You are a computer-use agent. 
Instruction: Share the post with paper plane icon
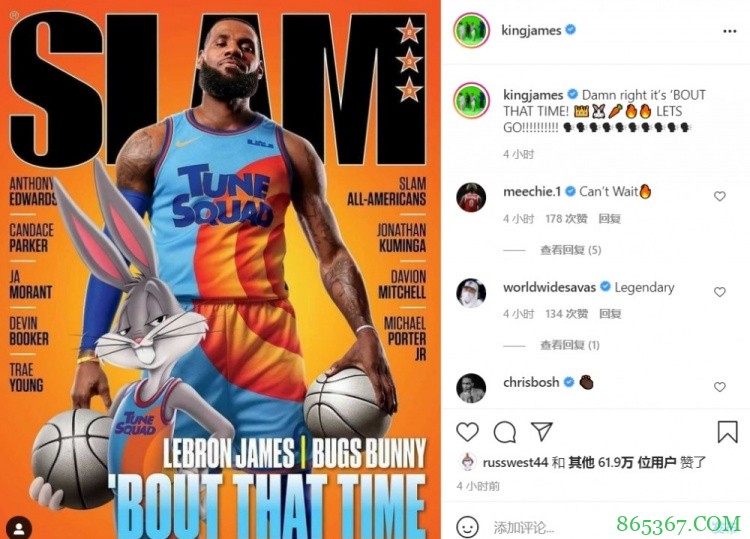[x=542, y=431]
